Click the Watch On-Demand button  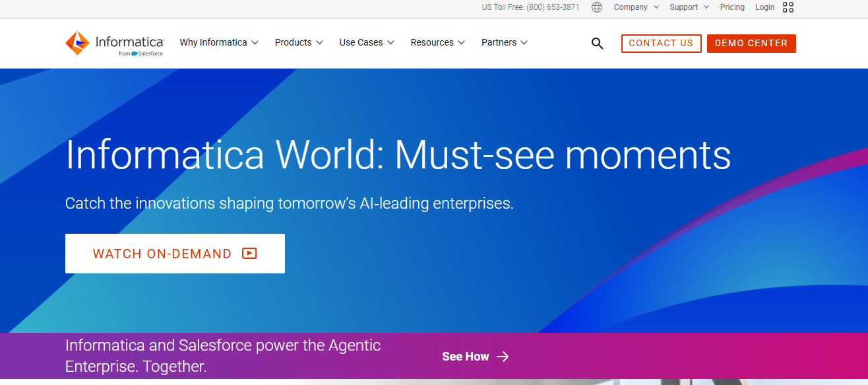click(x=175, y=254)
